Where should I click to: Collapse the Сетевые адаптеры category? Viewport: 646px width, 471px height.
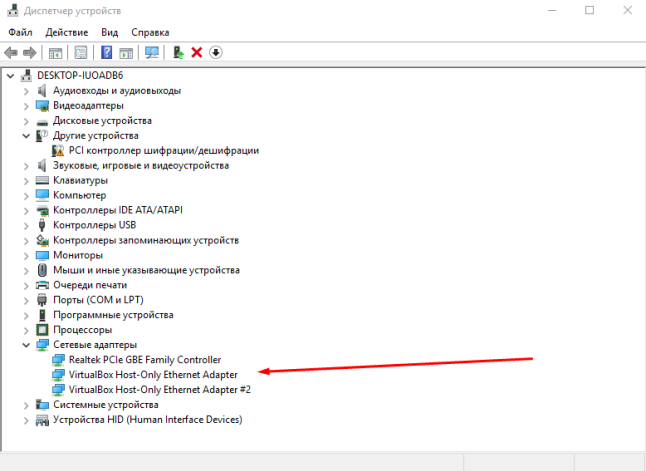26,345
